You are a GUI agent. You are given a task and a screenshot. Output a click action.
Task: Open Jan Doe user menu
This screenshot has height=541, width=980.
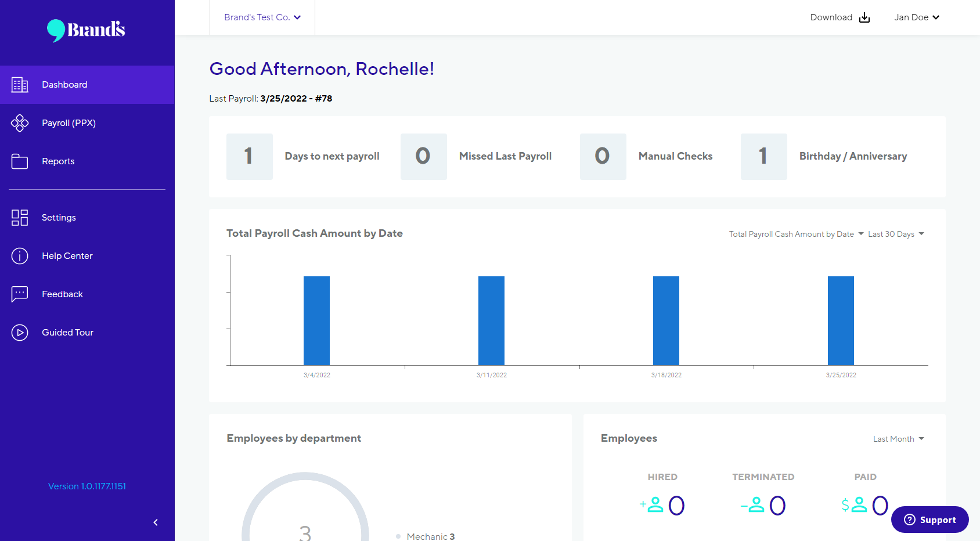pos(917,17)
